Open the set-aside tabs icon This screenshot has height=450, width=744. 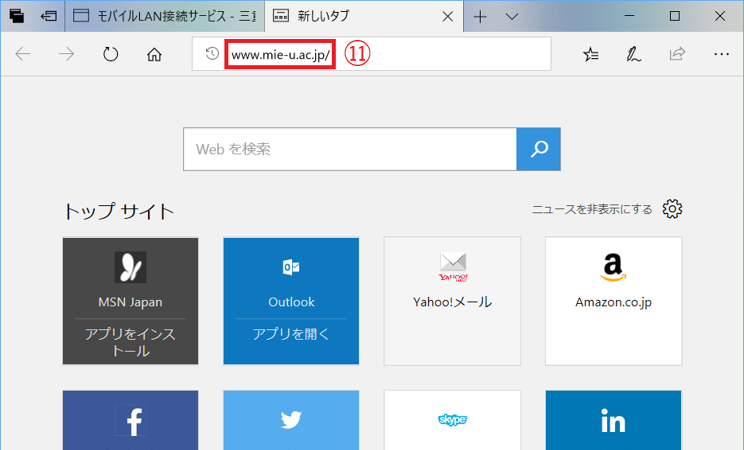click(17, 17)
